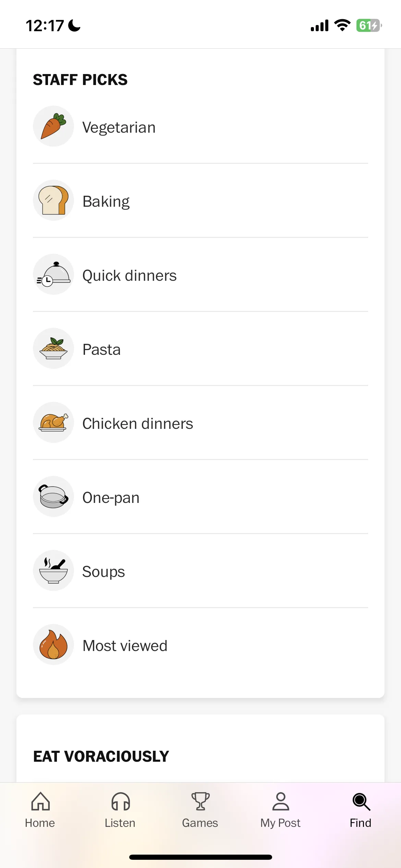Select Quick dinners category
Screen dimensions: 401x868
click(200, 275)
